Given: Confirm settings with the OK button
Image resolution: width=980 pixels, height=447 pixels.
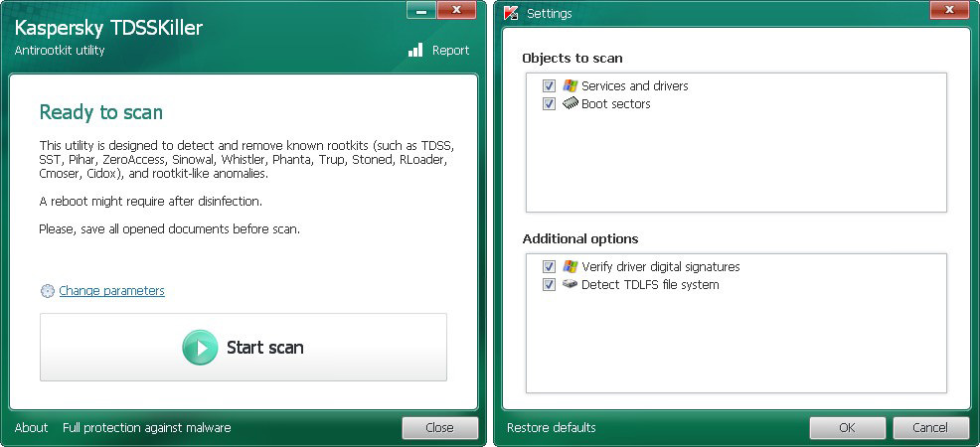Looking at the screenshot, I should (x=847, y=428).
